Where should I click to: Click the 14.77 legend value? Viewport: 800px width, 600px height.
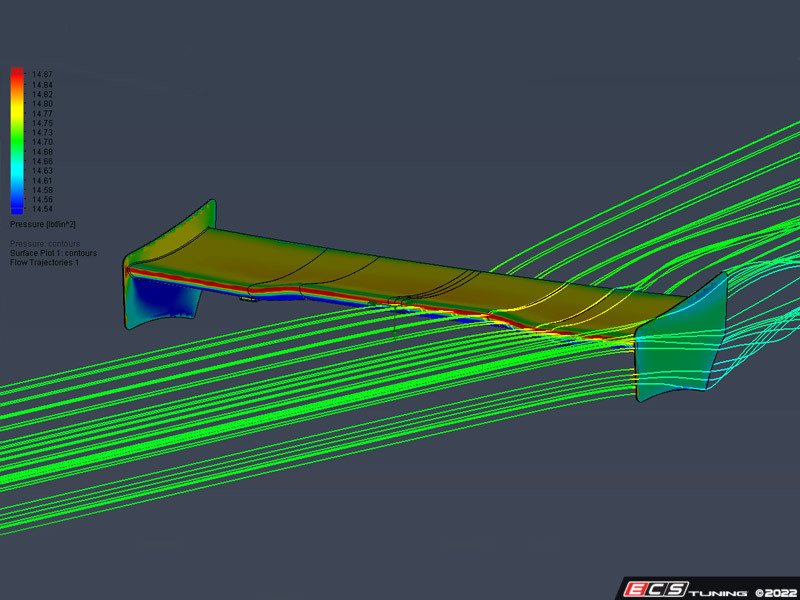tap(42, 113)
